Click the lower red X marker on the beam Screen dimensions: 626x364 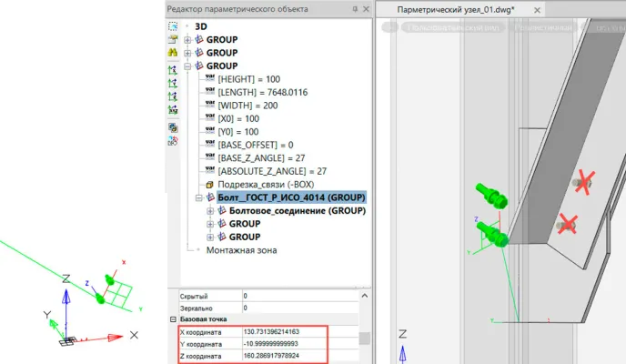(568, 221)
